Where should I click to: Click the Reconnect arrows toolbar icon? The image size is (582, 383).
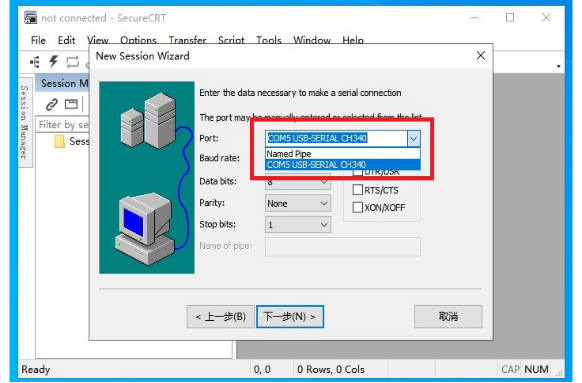(x=72, y=62)
